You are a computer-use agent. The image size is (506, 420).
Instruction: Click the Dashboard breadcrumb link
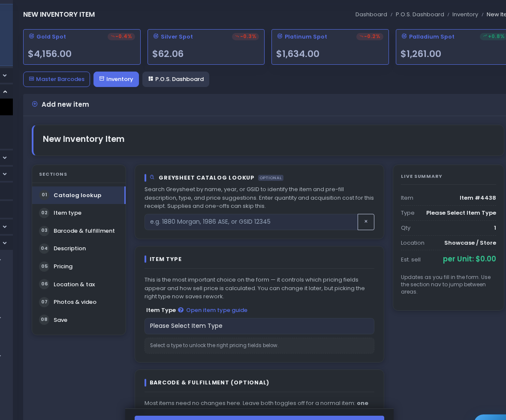click(x=371, y=15)
